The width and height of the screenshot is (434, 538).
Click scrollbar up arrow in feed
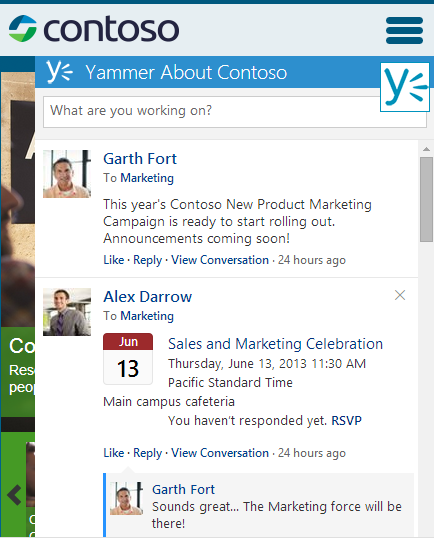pos(426,149)
